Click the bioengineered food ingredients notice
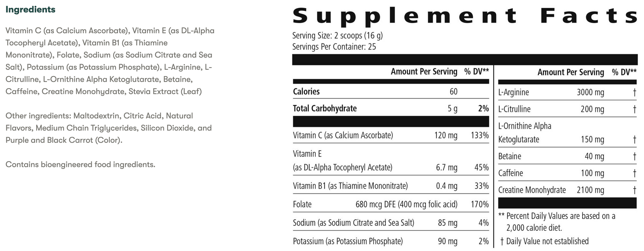The width and height of the screenshot is (644, 251). coord(80,164)
